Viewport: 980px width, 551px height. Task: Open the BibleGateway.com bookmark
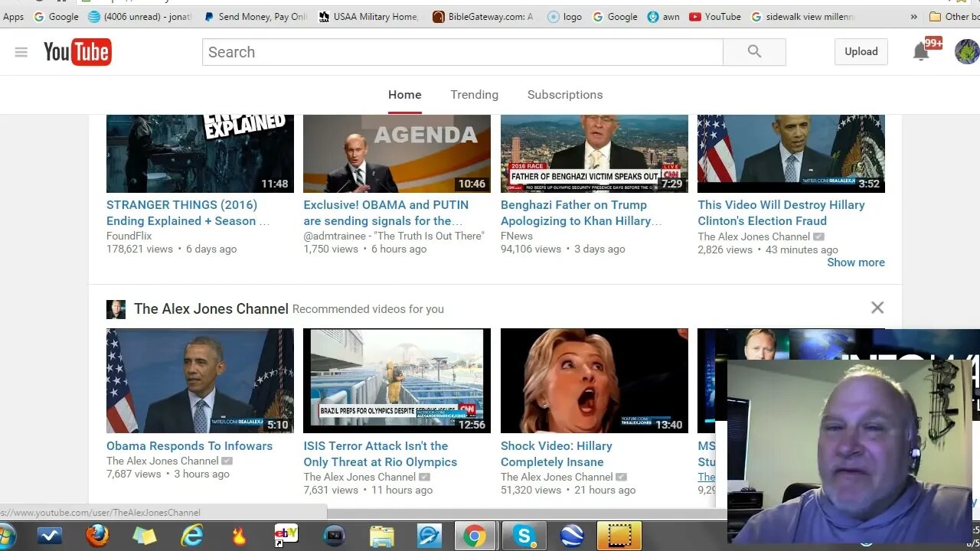tap(483, 16)
